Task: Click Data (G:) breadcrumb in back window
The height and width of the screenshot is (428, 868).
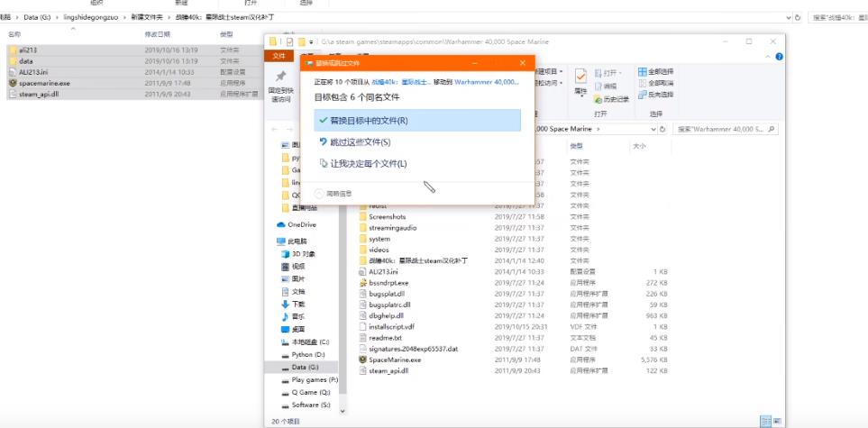Action: click(x=37, y=17)
